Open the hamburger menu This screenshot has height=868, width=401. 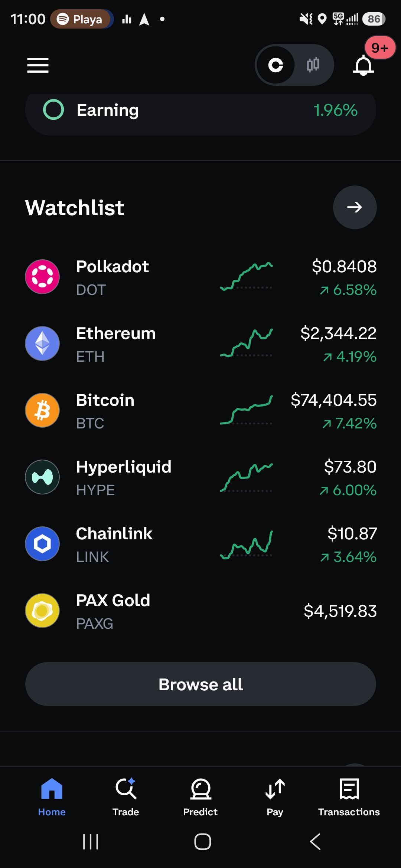click(38, 65)
